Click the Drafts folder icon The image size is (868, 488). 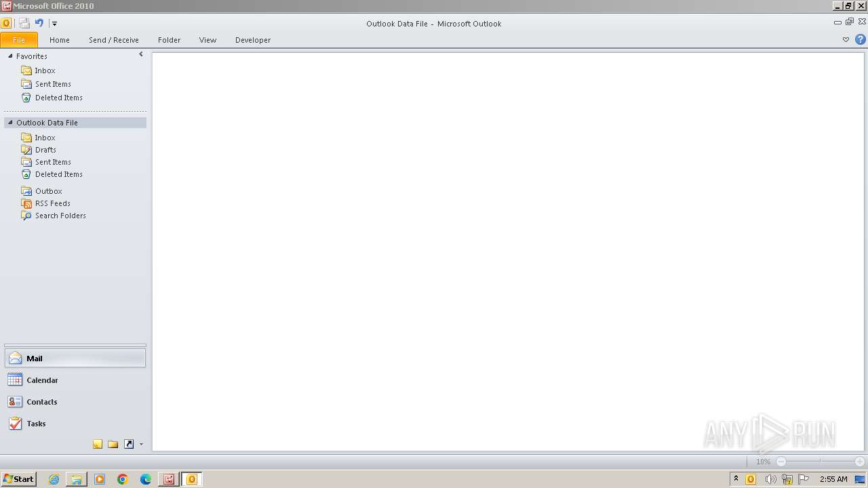coord(26,150)
